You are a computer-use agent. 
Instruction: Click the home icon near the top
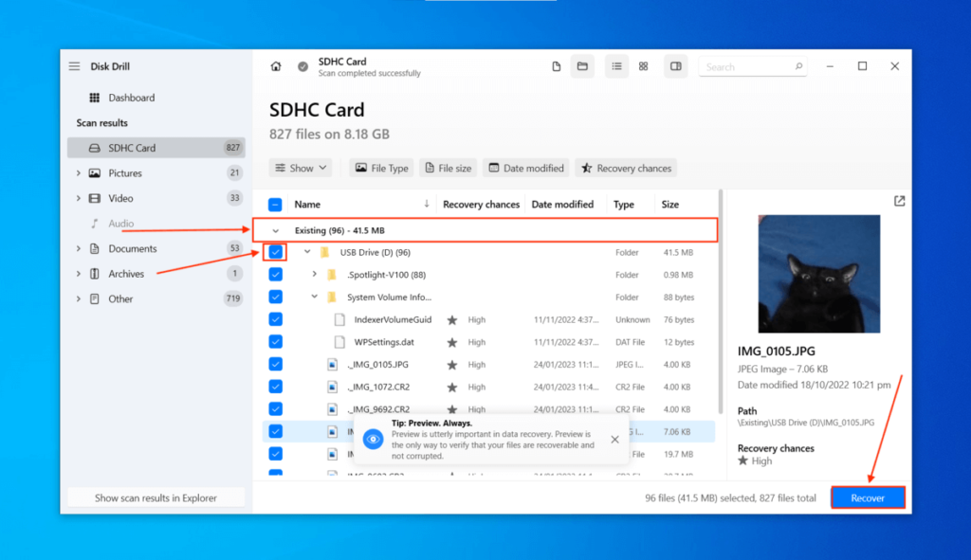(275, 67)
